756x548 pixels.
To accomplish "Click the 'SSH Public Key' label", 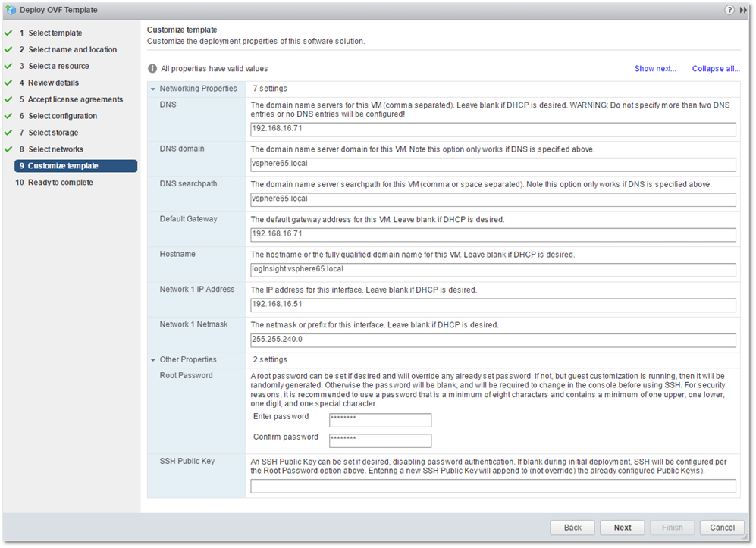I will [x=187, y=462].
